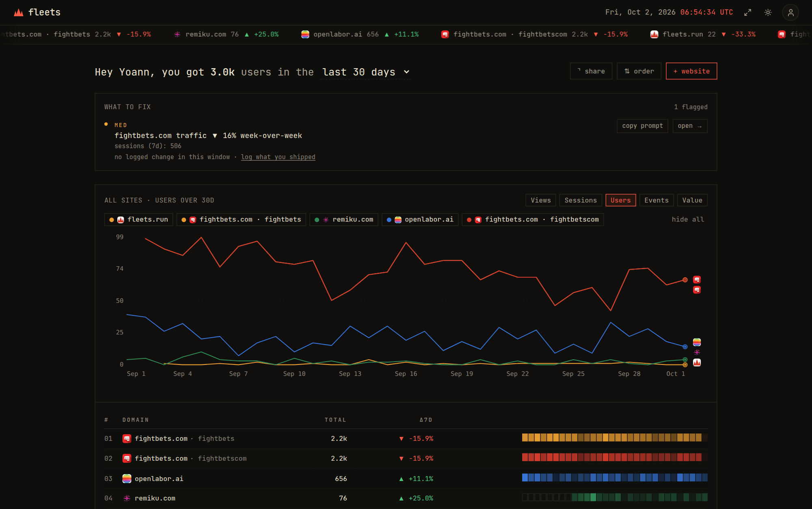Open the last 30 days dropdown
This screenshot has height=509, width=812.
click(366, 72)
